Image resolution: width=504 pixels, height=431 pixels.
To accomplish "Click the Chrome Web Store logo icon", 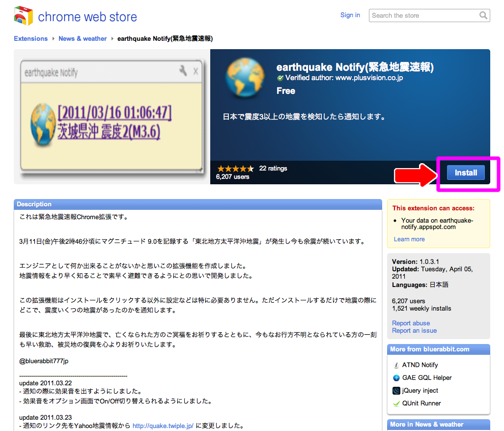I will coord(24,15).
